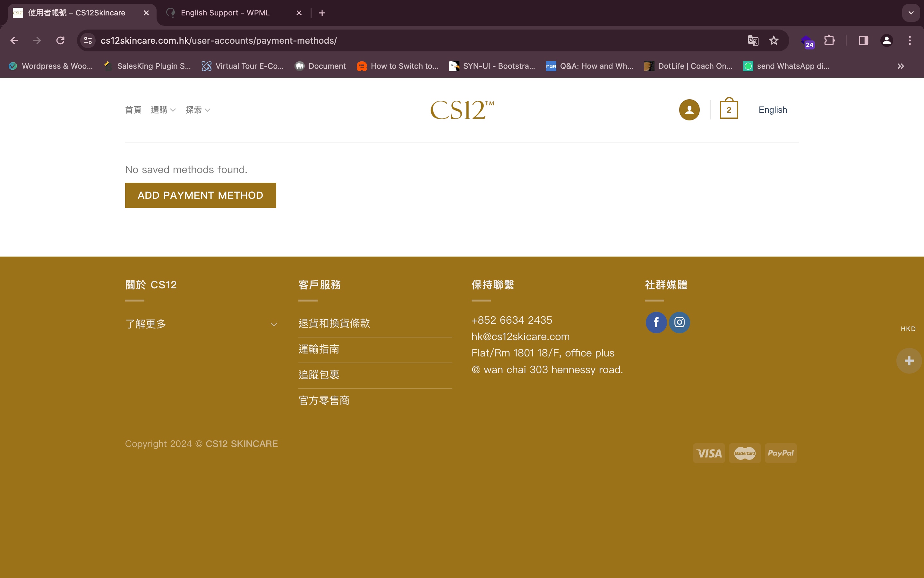Open the user account icon
This screenshot has height=578, width=924.
tap(689, 110)
